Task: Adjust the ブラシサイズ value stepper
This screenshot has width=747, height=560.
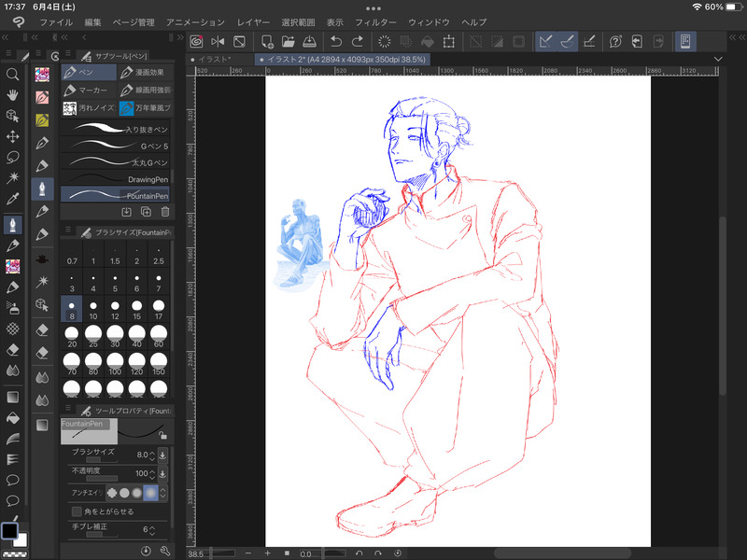Action: [x=152, y=455]
